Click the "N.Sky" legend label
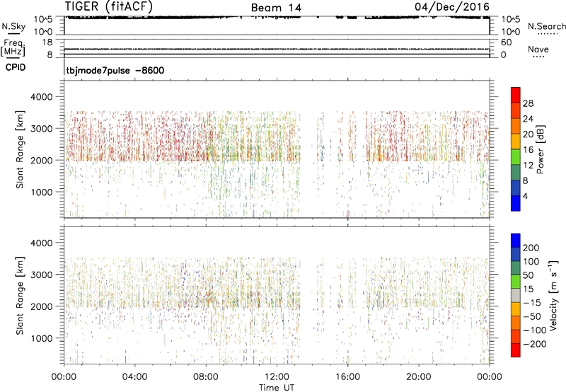The width and height of the screenshot is (566, 392). (x=13, y=26)
